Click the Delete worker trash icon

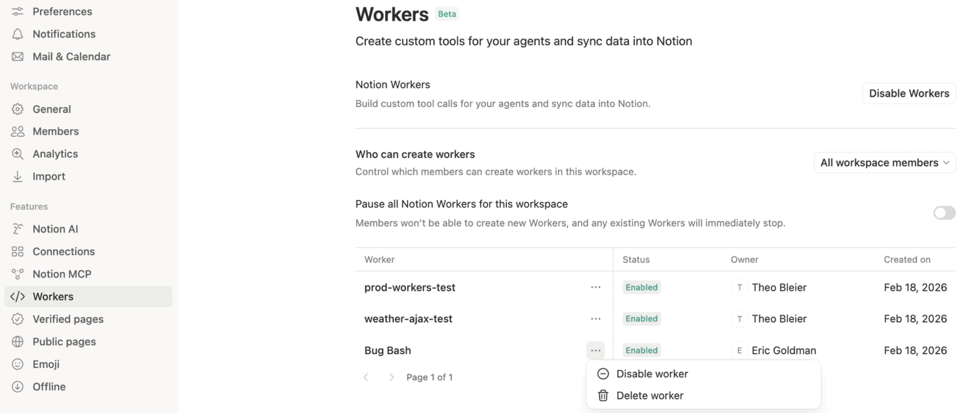coord(603,396)
